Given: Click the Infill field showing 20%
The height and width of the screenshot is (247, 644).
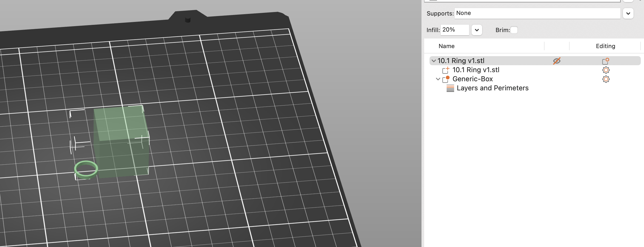Looking at the screenshot, I should [454, 30].
